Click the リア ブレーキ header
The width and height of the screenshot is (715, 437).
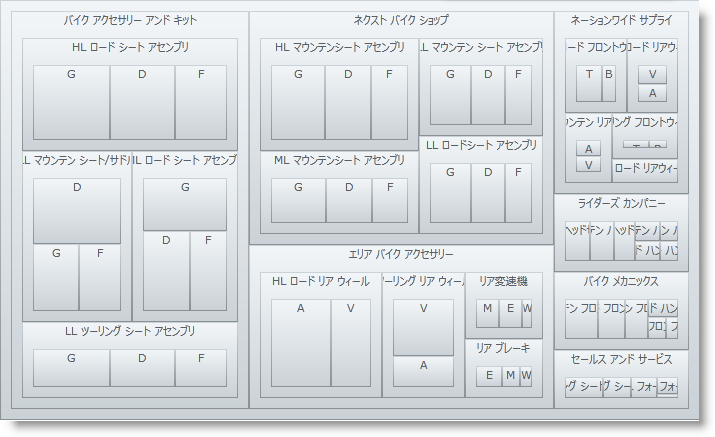[x=503, y=349]
